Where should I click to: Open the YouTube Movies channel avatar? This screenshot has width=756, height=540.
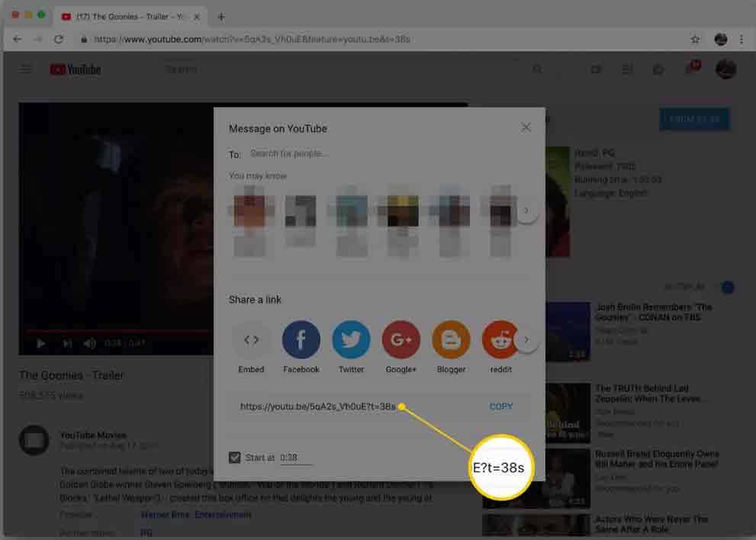click(34, 440)
